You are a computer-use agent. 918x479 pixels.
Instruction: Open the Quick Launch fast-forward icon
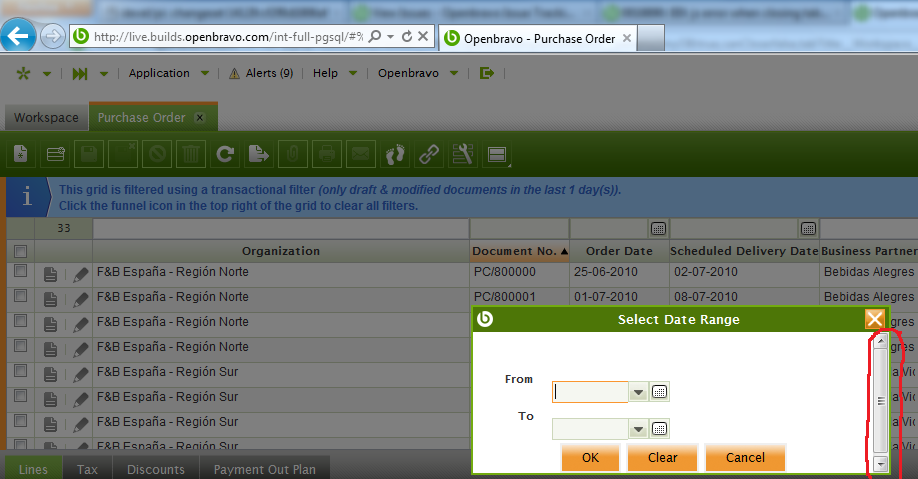[x=80, y=73]
